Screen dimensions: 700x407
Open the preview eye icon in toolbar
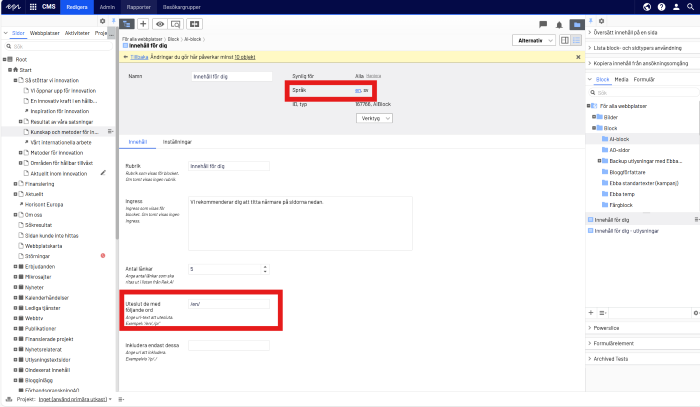click(160, 23)
